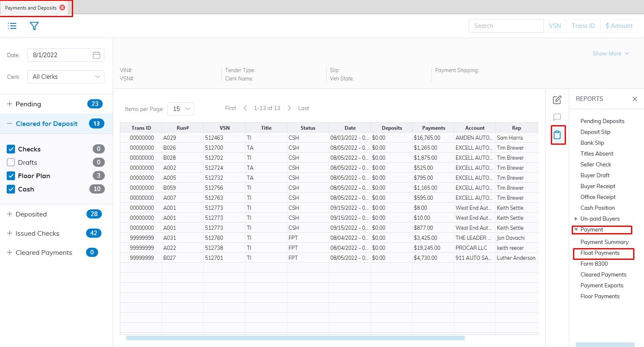Open the Clerk dropdown
644x347 pixels.
coord(66,77)
